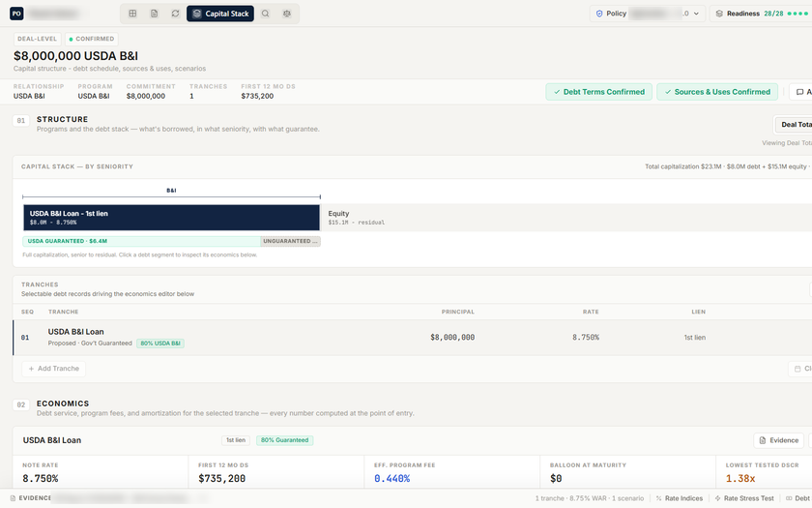Image resolution: width=812 pixels, height=508 pixels.
Task: Click the 1st lien badge in Economics header
Action: coord(236,440)
